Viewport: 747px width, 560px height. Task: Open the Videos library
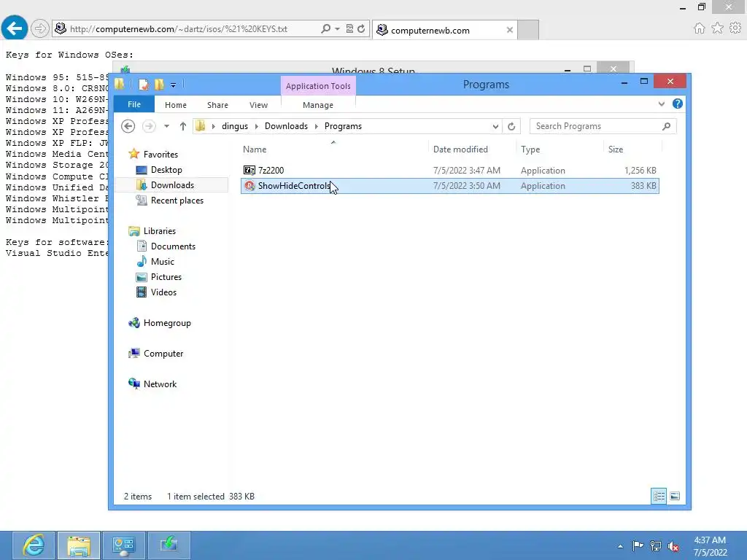pyautogui.click(x=163, y=292)
